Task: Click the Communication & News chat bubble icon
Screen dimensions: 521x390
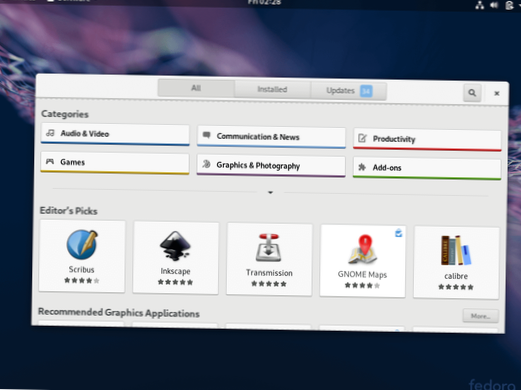Action: click(207, 135)
